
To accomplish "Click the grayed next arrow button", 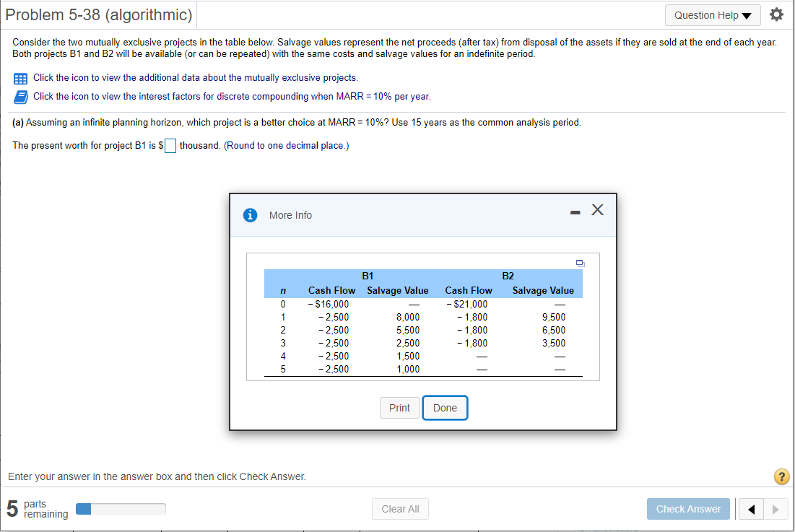I will click(x=776, y=509).
